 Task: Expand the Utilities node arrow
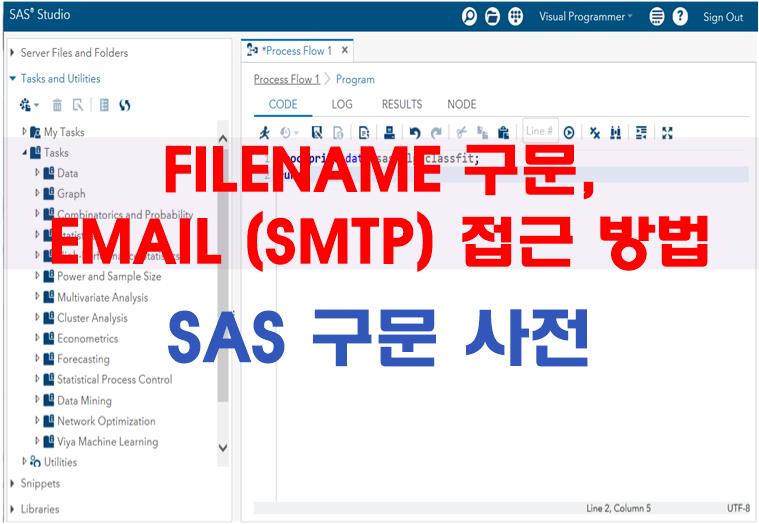coord(24,461)
